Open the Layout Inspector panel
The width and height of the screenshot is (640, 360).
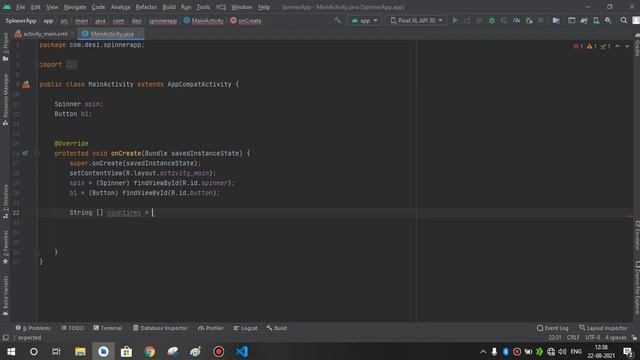click(x=603, y=328)
